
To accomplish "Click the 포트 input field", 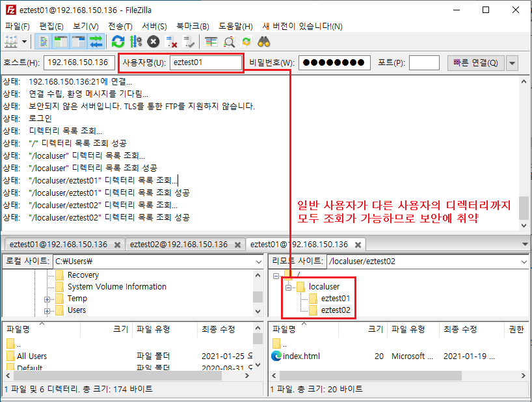I will point(424,62).
